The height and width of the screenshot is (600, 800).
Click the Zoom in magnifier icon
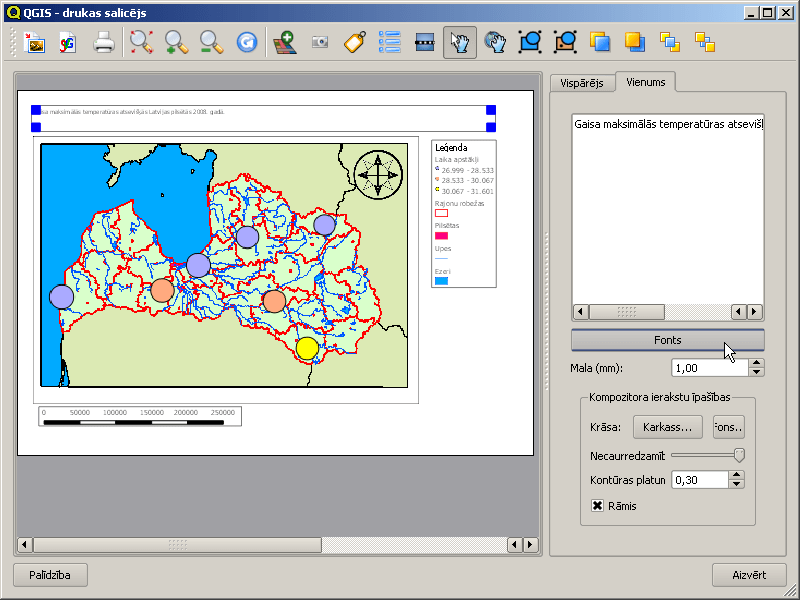click(x=177, y=42)
